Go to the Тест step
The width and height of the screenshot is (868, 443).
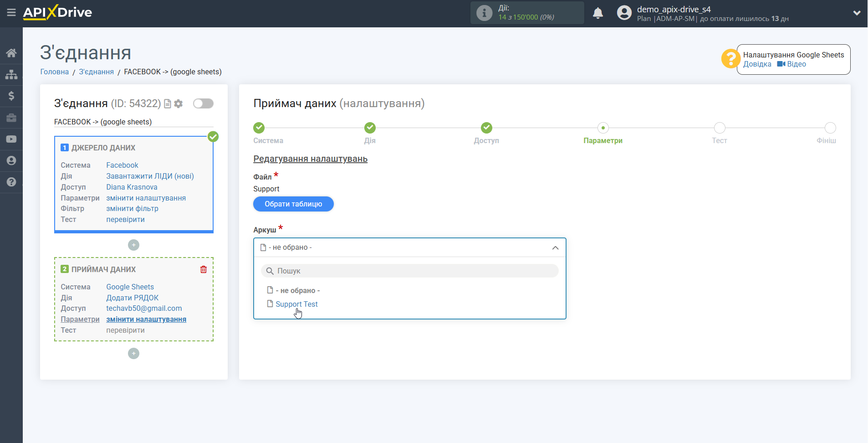point(720,128)
